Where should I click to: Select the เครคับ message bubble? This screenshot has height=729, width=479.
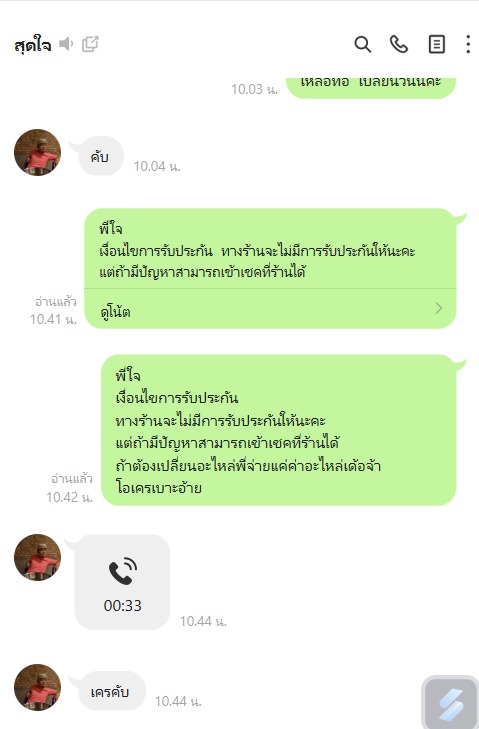click(x=110, y=691)
